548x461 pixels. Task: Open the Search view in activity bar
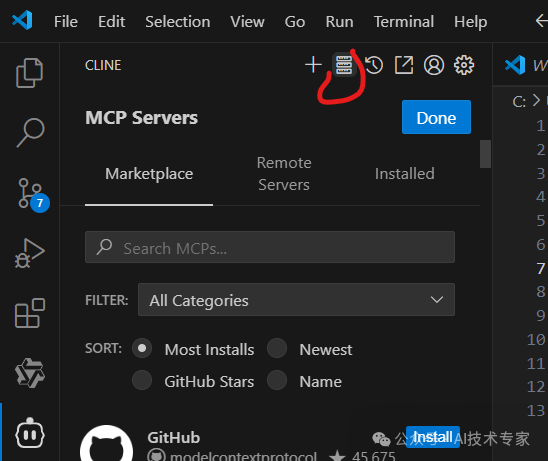(x=30, y=133)
